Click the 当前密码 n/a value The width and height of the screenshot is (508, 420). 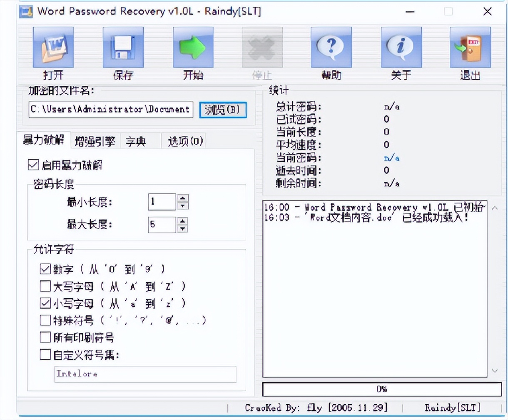(391, 158)
